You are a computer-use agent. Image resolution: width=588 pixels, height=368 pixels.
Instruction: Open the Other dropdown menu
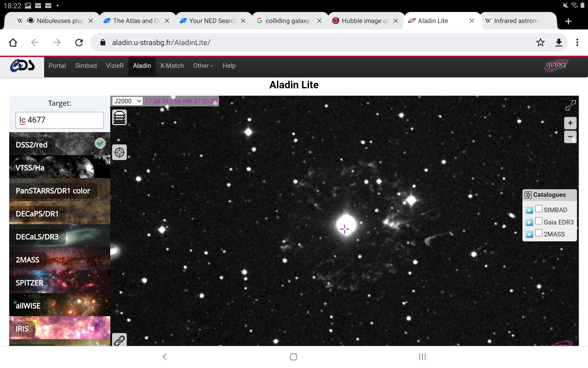pos(203,66)
